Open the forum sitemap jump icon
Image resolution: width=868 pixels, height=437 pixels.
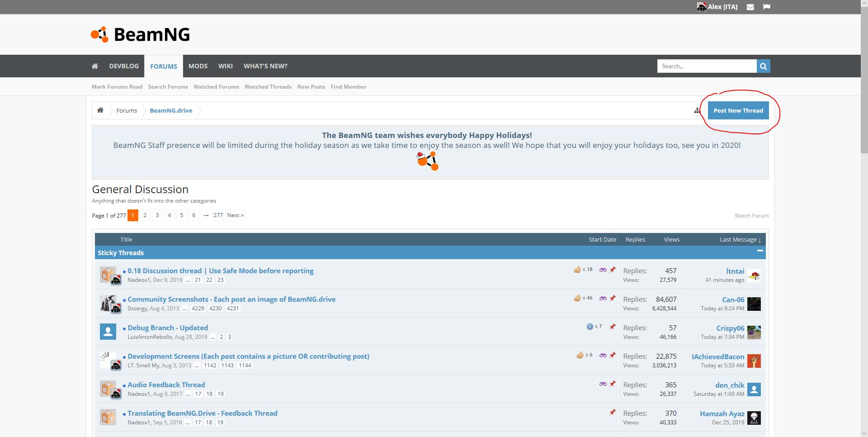click(x=697, y=110)
